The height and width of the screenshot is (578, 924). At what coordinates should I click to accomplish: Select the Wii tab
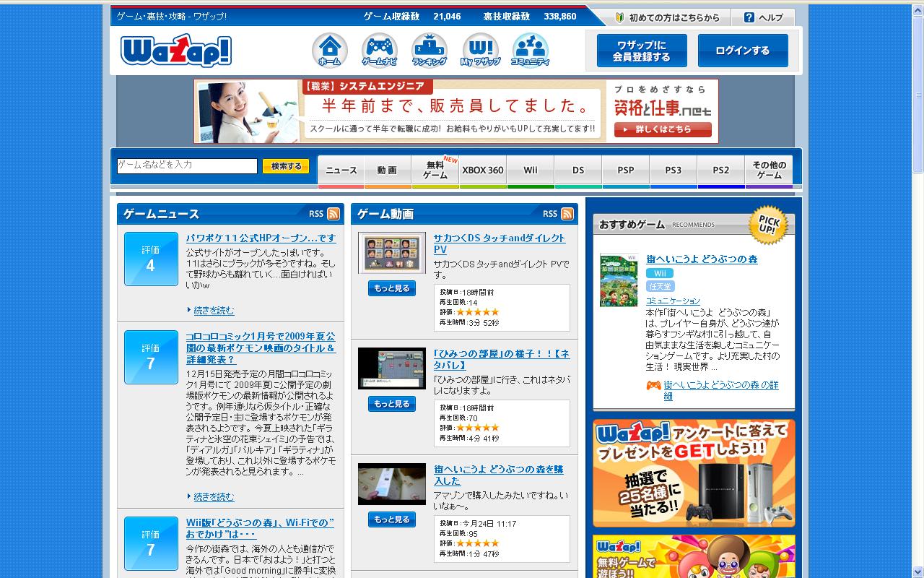coord(531,171)
